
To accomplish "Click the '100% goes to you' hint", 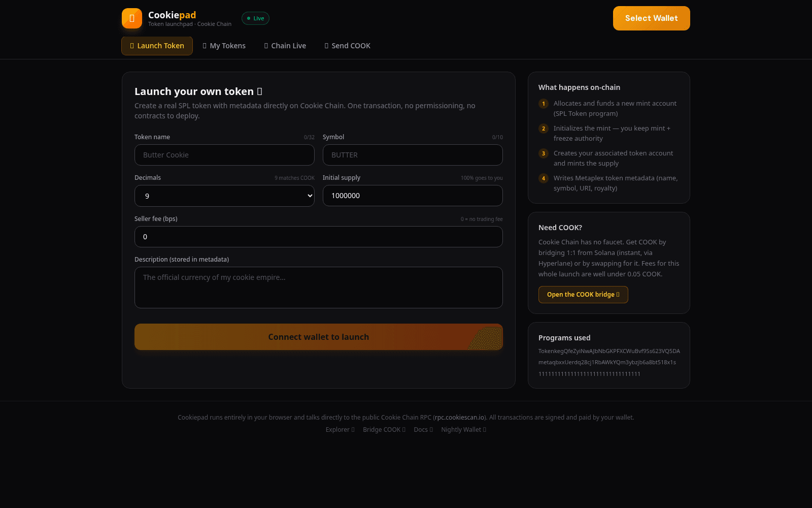I will [482, 178].
